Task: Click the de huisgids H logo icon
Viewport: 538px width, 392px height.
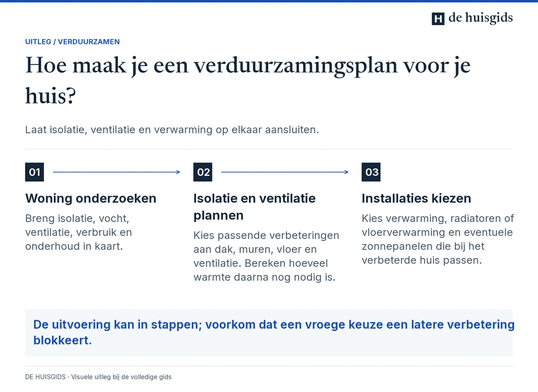Action: (438, 18)
